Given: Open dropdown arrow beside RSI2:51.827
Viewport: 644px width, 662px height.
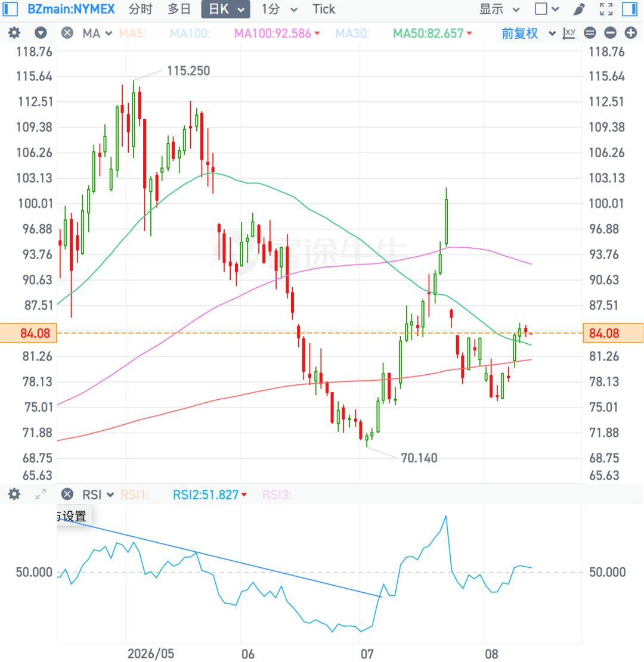Looking at the screenshot, I should pos(244,495).
